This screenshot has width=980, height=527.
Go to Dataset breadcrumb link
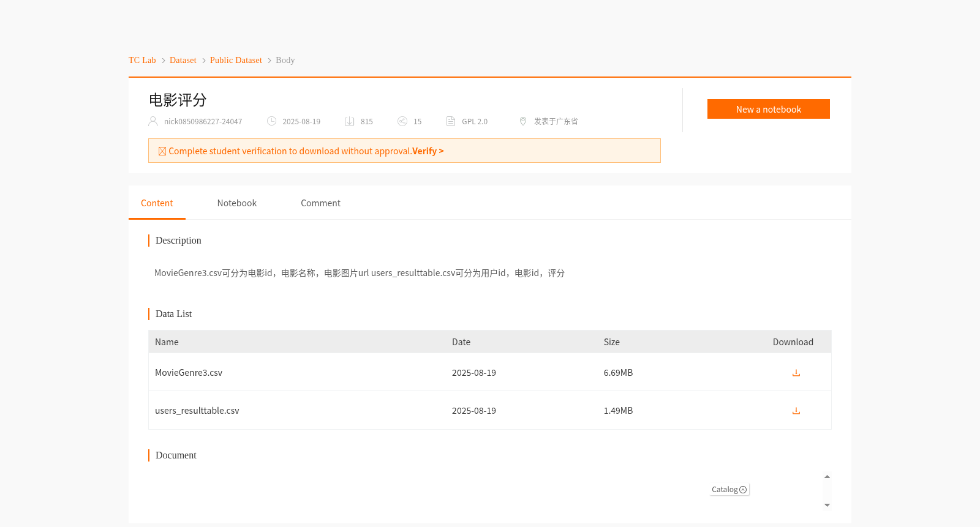pyautogui.click(x=183, y=60)
